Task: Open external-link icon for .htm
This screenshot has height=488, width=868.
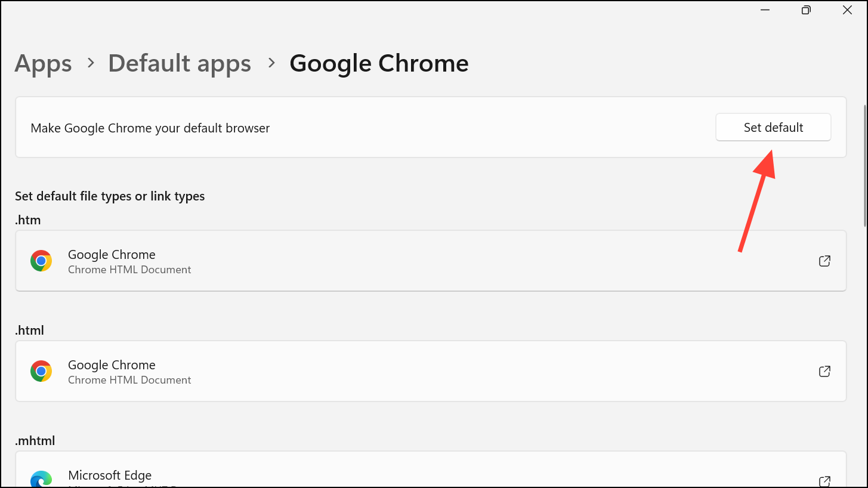Action: click(x=824, y=261)
